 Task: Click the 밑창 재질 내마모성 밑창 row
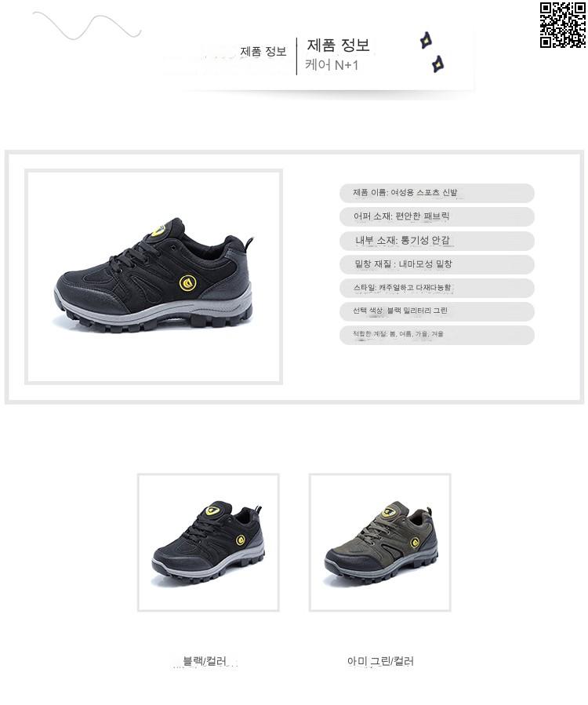pyautogui.click(x=437, y=264)
